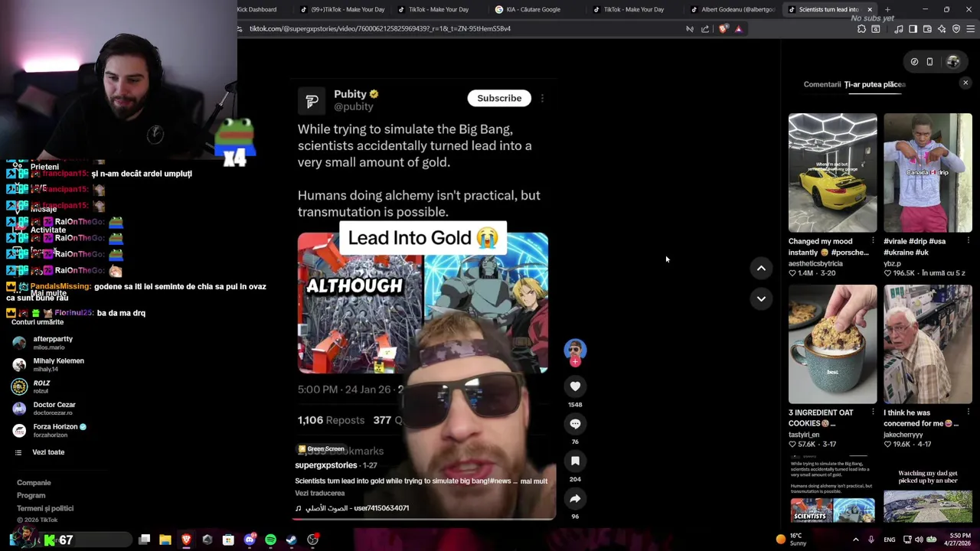Screen dimensions: 980x551
Task: Close the side panel with the X button
Action: tap(965, 83)
